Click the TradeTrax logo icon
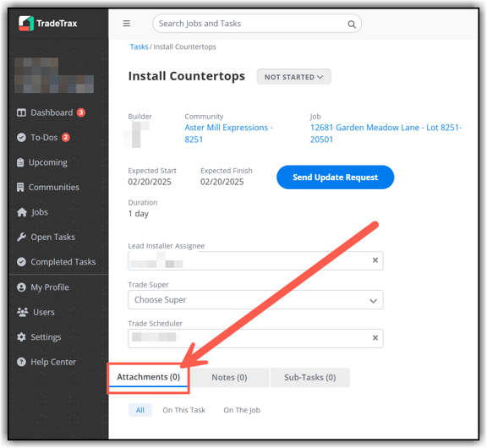This screenshot has height=448, width=487. [25, 24]
